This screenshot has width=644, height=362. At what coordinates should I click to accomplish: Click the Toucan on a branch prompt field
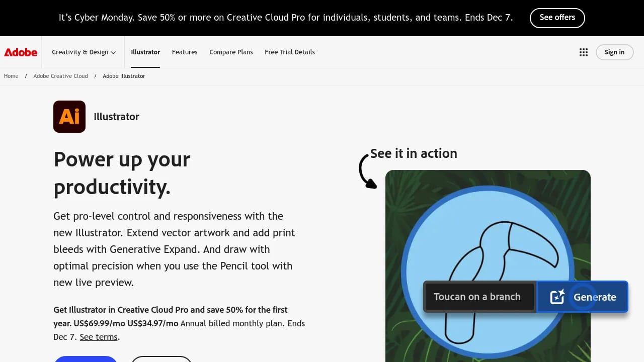click(478, 297)
